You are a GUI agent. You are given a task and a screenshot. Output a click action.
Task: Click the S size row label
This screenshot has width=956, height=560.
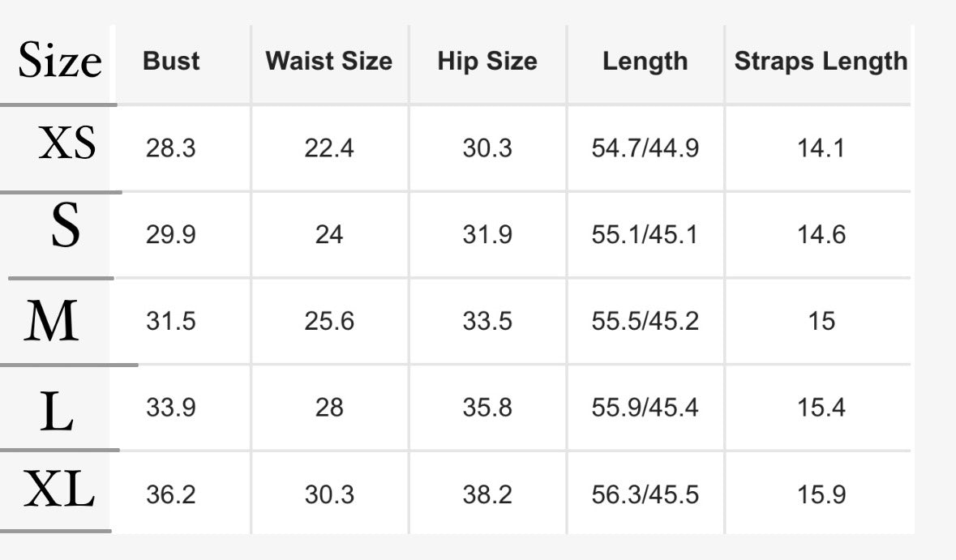(x=65, y=224)
